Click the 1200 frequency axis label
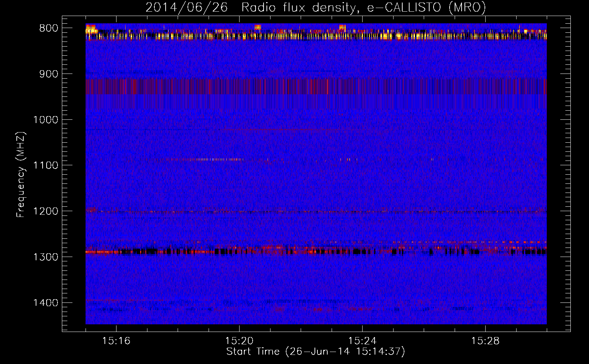589x364 pixels. click(46, 211)
